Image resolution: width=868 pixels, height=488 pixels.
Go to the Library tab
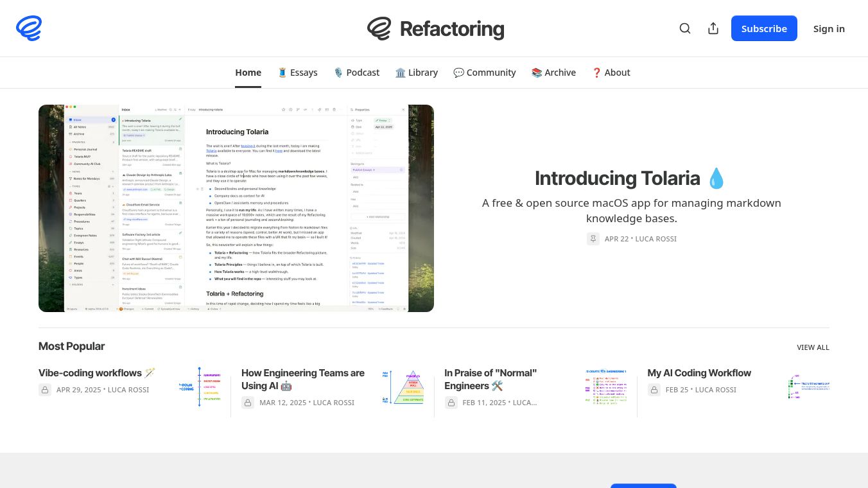click(x=417, y=73)
